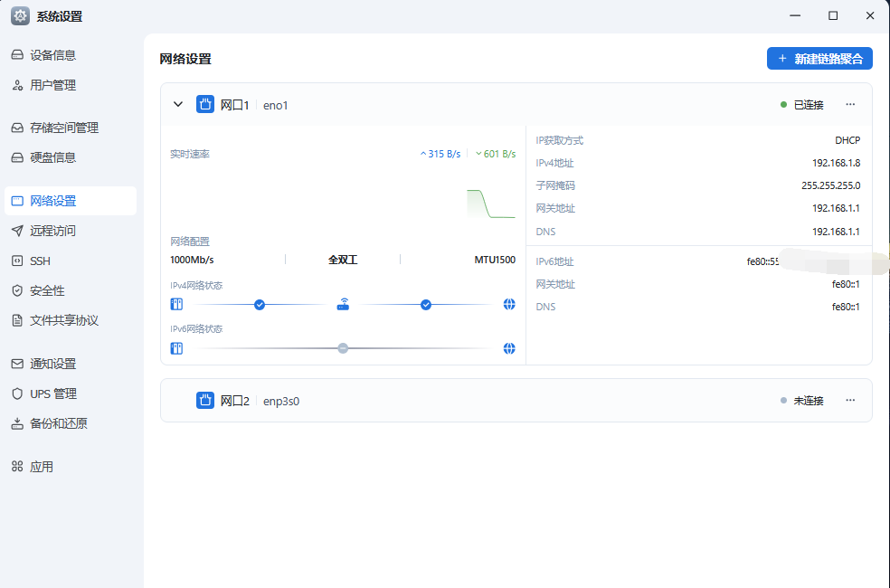Click the 全双工 duplex value
Viewport: 890px width, 588px height.
tap(343, 260)
